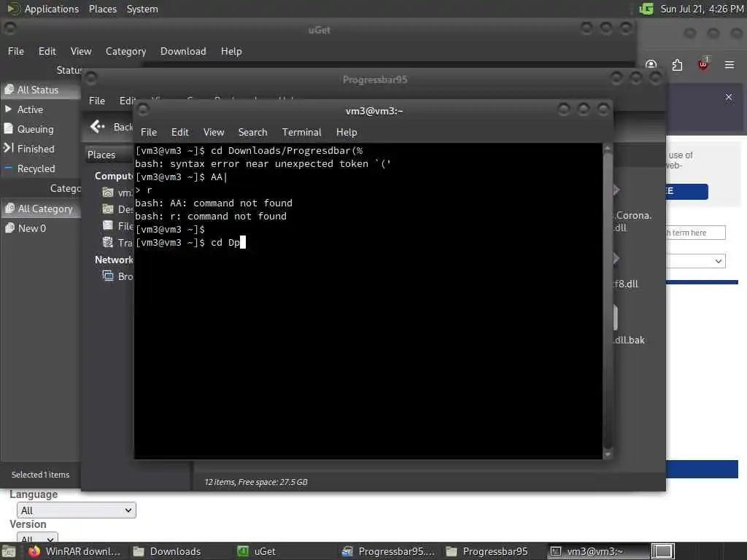Open the terminal File menu
This screenshot has width=747, height=560.
point(148,133)
